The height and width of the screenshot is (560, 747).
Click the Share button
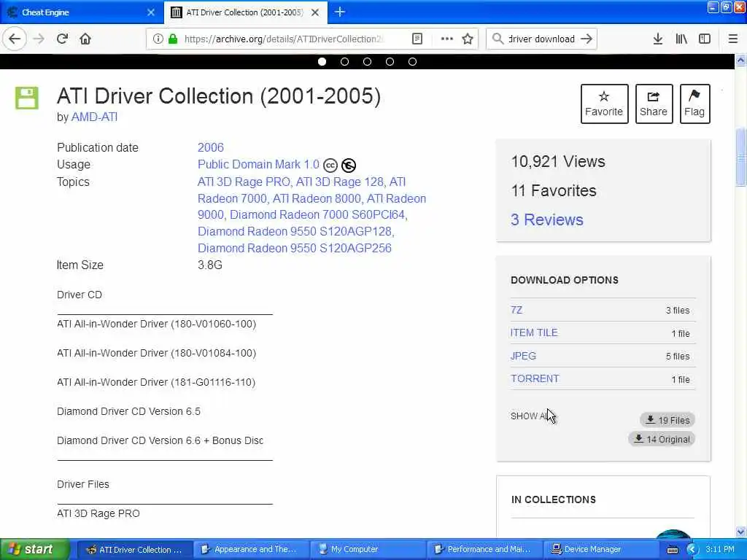click(654, 104)
